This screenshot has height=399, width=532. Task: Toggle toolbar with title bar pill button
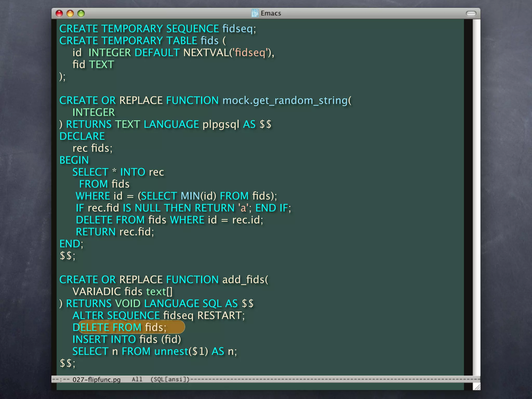471,14
